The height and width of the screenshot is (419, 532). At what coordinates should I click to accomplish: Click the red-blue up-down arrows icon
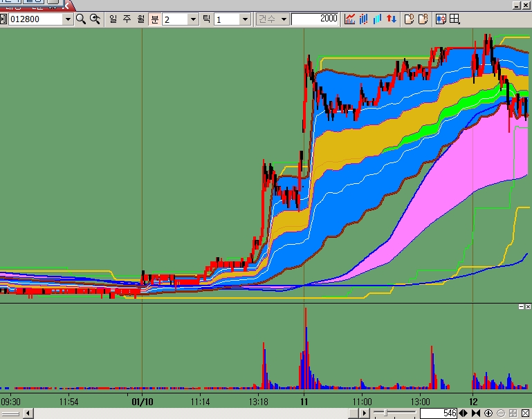(392, 19)
